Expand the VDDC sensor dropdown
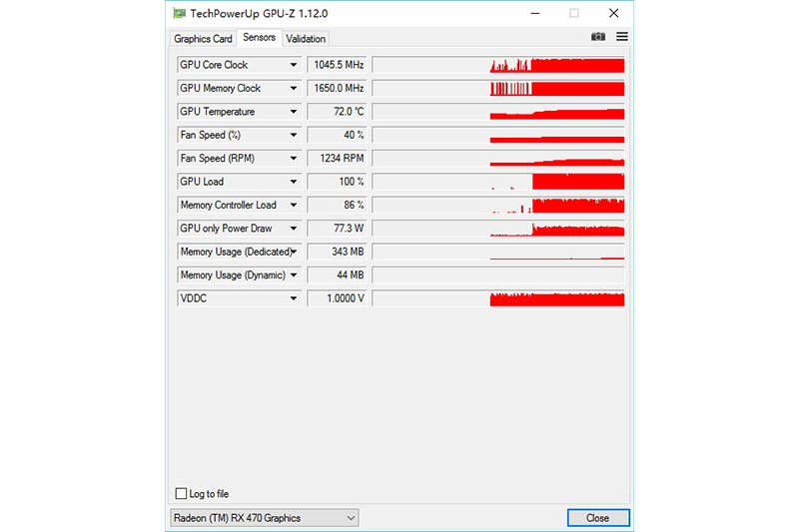Screen dimensions: 799x532 (294, 298)
